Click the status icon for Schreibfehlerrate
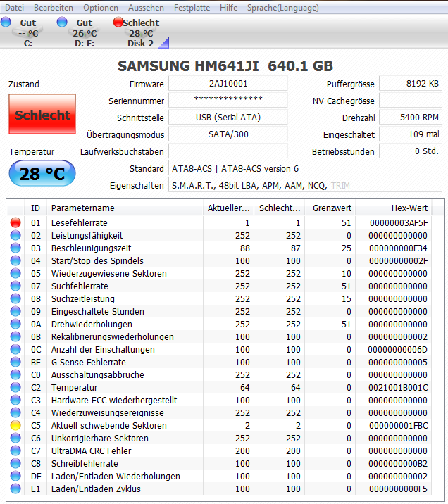Screen dimensions: 448x504 click(x=15, y=463)
